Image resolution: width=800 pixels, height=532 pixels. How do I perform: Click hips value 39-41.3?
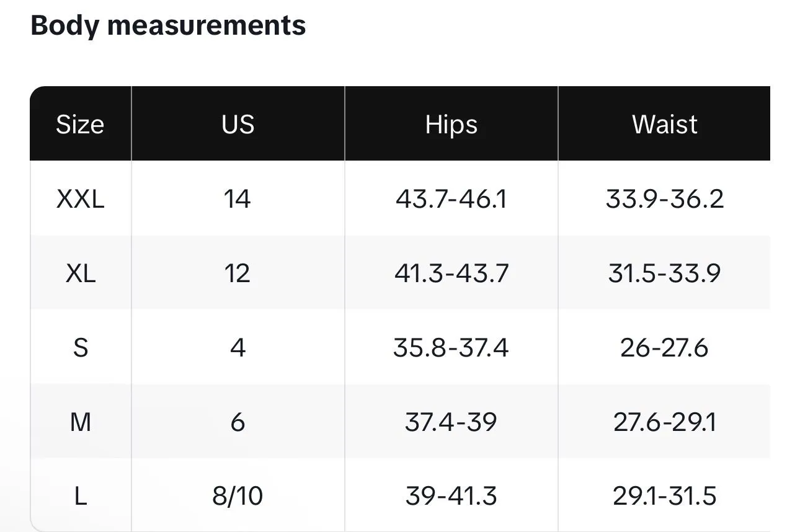[451, 496]
